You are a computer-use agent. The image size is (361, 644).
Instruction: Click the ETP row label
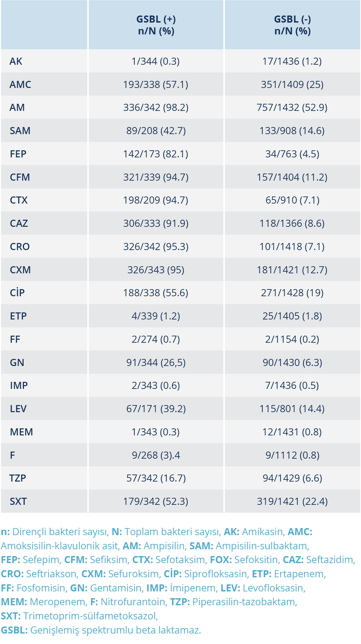pos(18,316)
